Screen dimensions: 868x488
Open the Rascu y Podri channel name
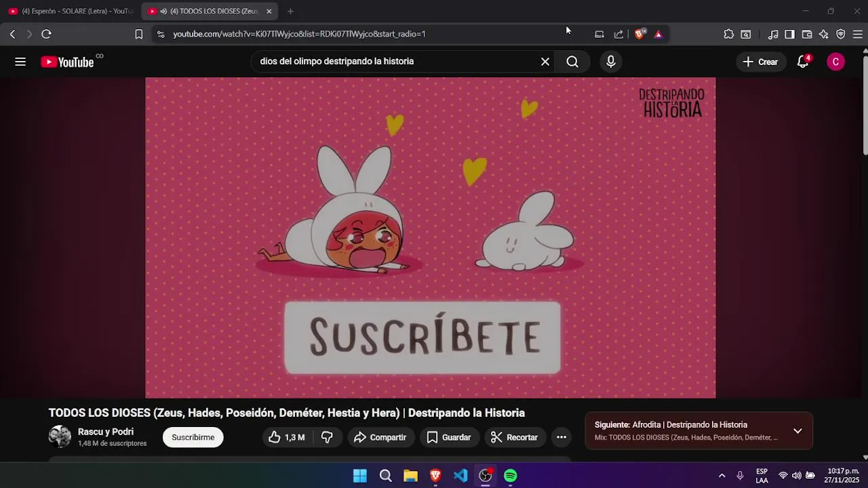[x=106, y=432]
